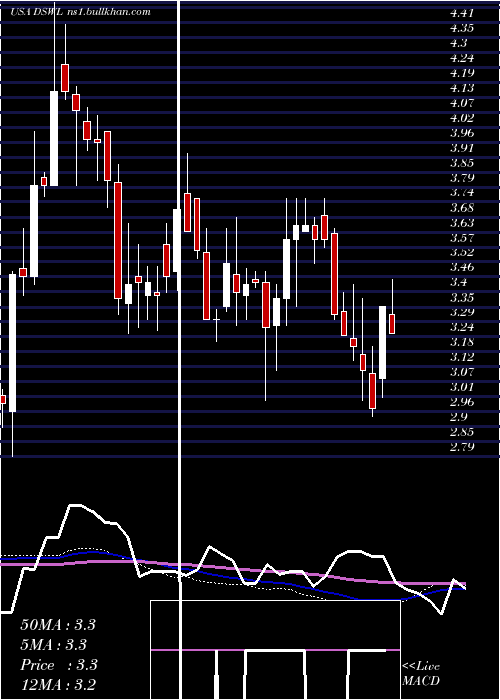Image resolution: width=500 pixels, height=700 pixels.
Task: Pick the 4.24 price label
Action: (462, 58)
